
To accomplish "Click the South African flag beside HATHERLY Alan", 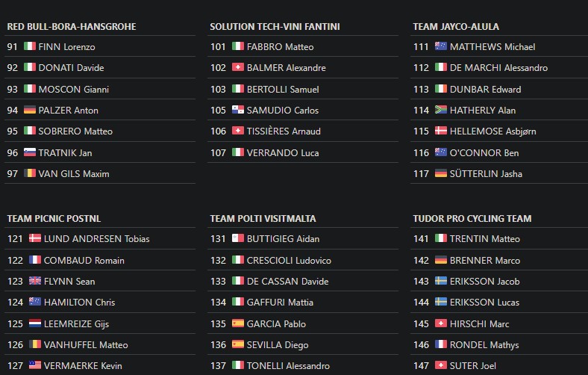I will (x=441, y=110).
